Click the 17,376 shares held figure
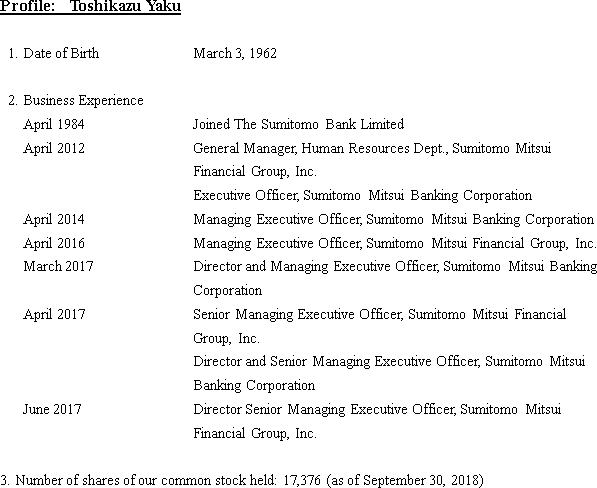The height and width of the screenshot is (488, 597). pos(302,480)
